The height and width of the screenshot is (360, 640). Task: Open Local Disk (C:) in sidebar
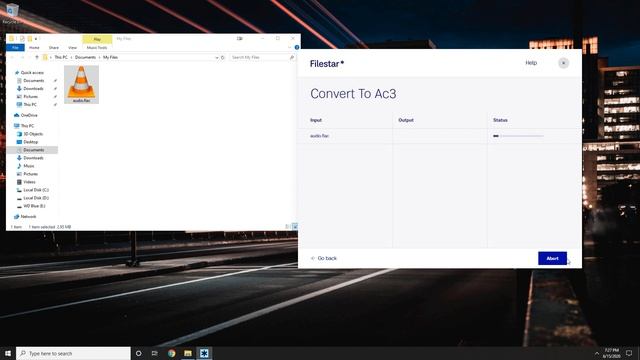(x=36, y=190)
